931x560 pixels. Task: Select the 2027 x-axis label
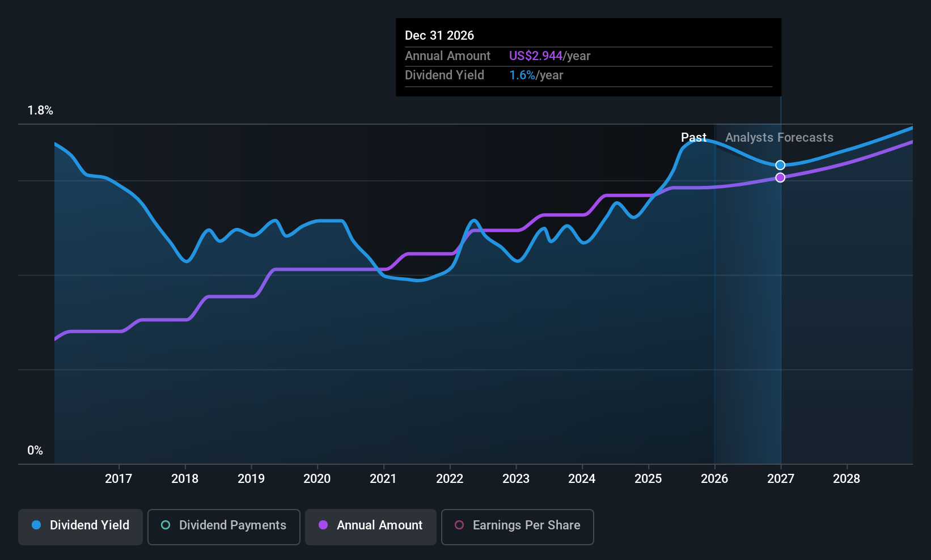point(781,479)
